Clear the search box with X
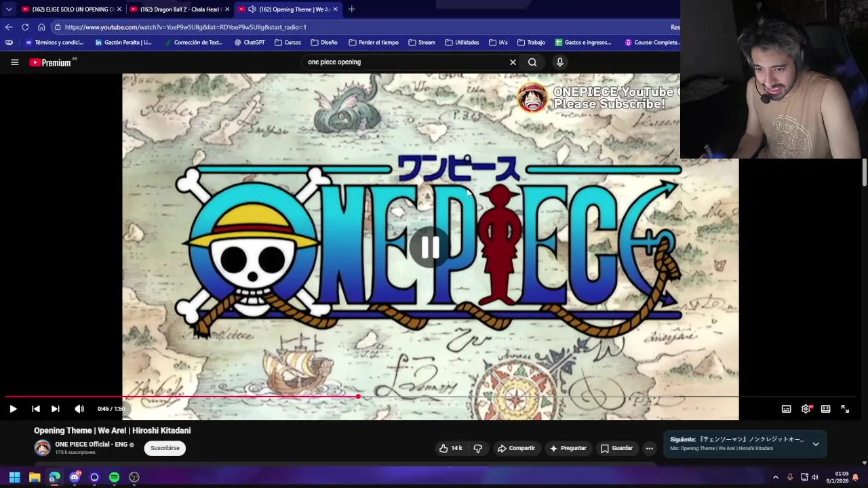Viewport: 868px width, 488px height. tap(513, 62)
